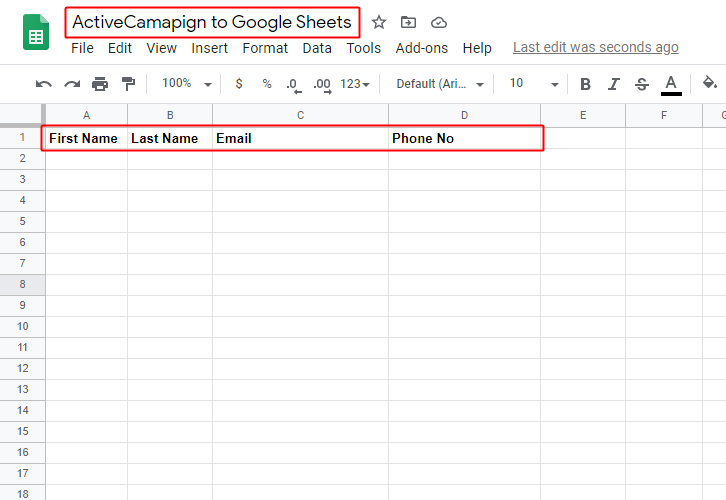Image resolution: width=726 pixels, height=500 pixels.
Task: Select the 'Email' cell
Action: pyautogui.click(x=300, y=138)
